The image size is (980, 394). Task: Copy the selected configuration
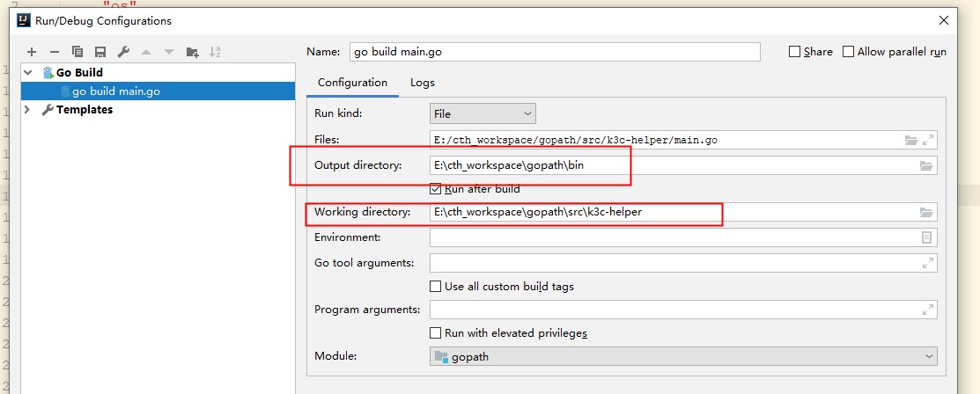click(x=77, y=52)
